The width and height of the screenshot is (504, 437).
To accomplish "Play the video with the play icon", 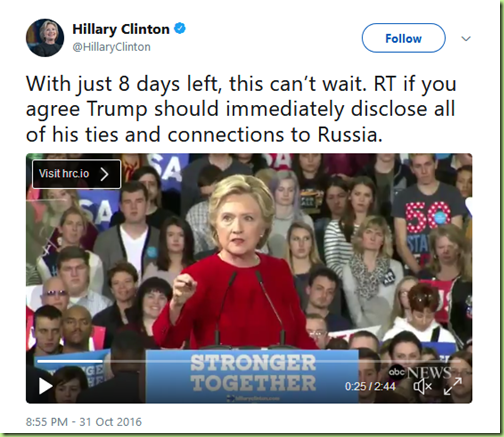I will pos(45,386).
